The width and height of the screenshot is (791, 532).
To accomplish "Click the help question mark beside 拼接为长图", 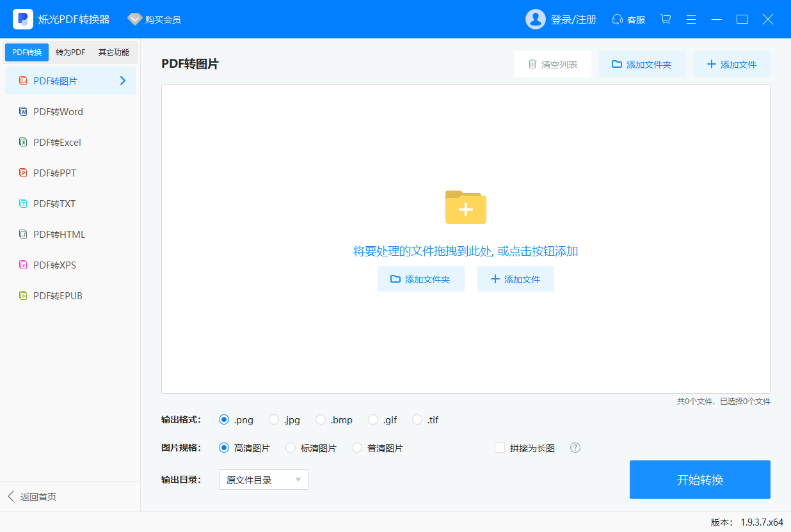I will click(575, 448).
